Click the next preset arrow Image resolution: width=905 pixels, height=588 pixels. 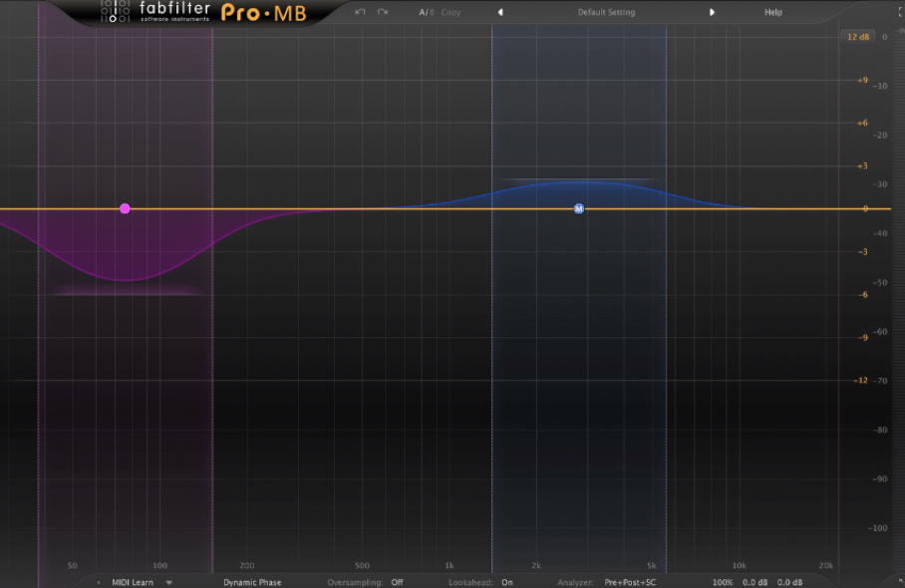712,12
